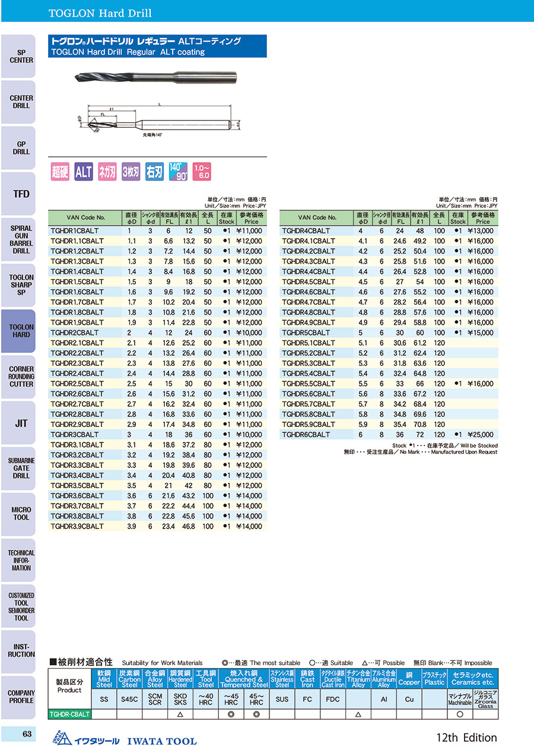Click the 140°/90° point angle icon

tap(178, 172)
